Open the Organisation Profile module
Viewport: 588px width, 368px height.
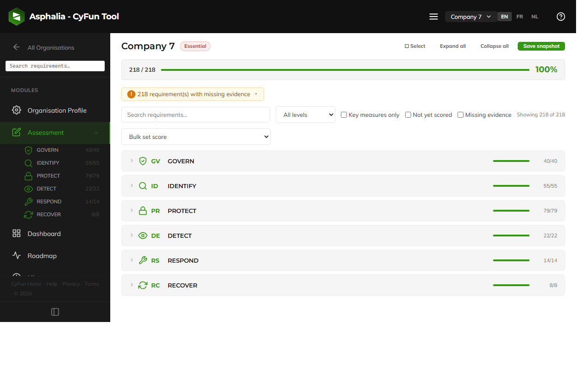pyautogui.click(x=56, y=110)
